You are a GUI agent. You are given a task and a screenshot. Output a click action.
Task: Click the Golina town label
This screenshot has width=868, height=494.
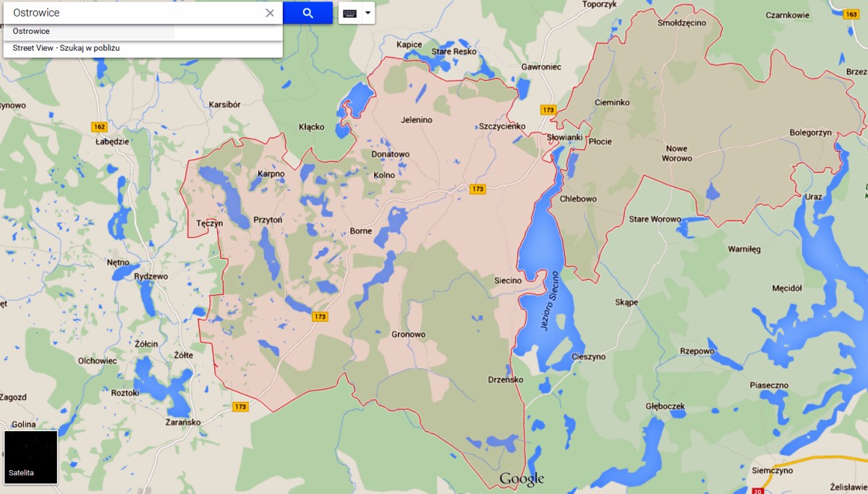(23, 424)
